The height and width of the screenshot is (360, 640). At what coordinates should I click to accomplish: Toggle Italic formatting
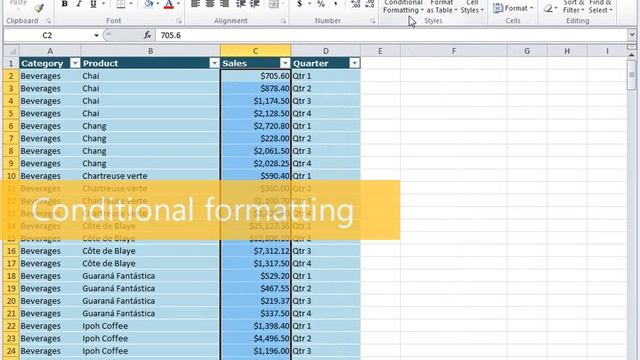pos(79,4)
